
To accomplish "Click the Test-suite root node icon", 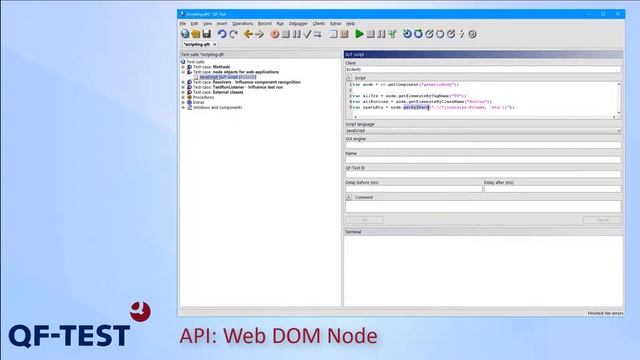I will (x=183, y=62).
